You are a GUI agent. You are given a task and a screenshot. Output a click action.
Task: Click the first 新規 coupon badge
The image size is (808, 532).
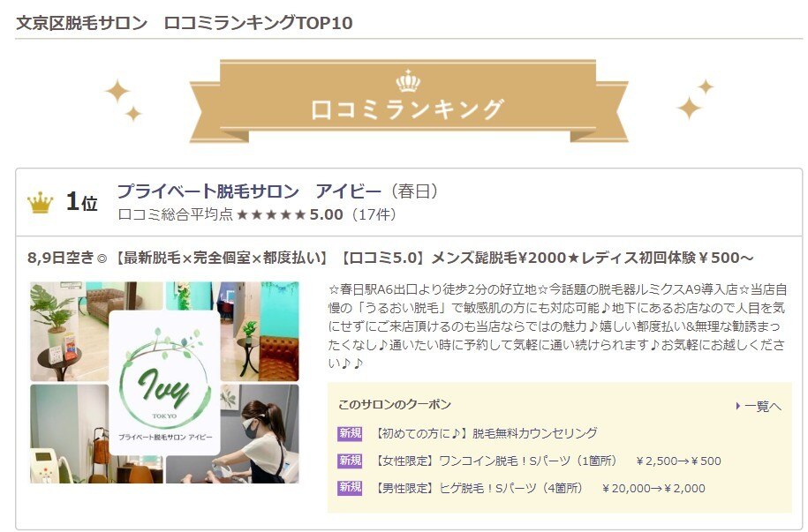[351, 433]
